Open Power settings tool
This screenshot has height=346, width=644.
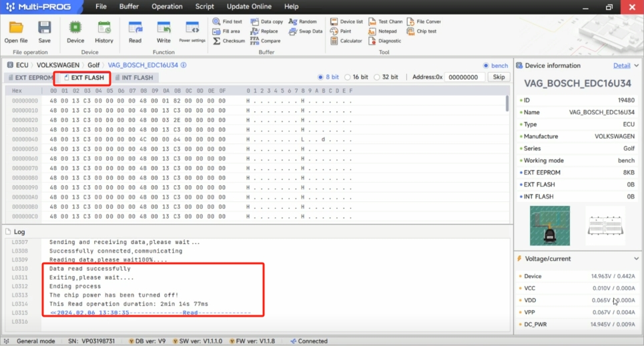click(192, 32)
